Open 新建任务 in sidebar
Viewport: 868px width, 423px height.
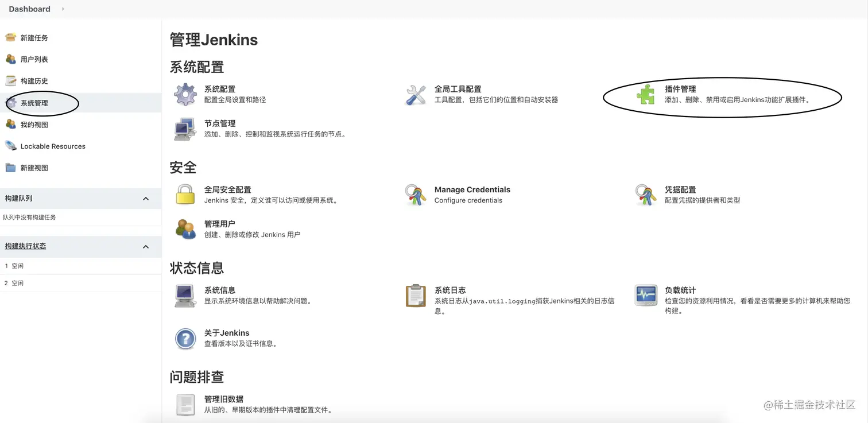click(34, 38)
